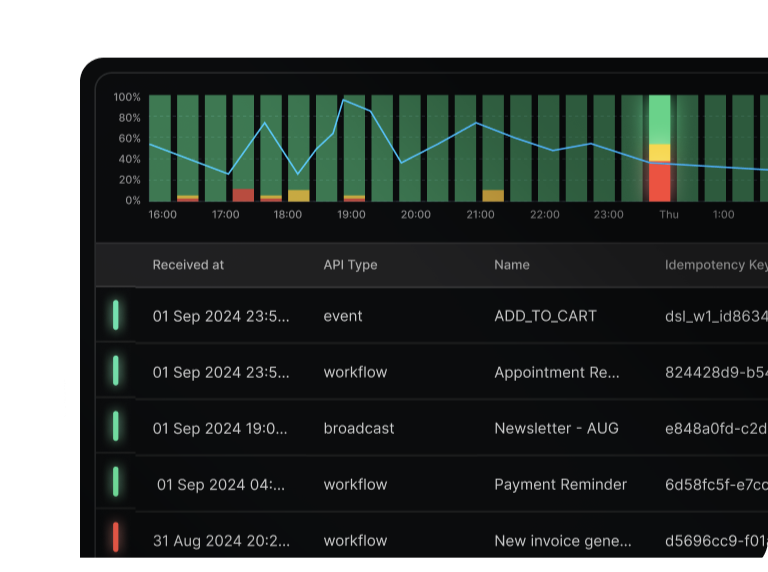Open the New invoice gene... workflow row
The image size is (768, 572).
[432, 535]
